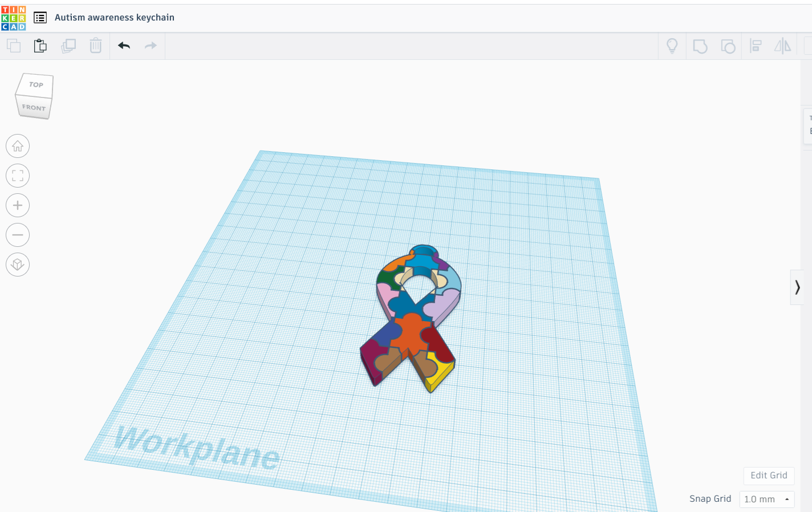
Task: Click the Mirror flip icon
Action: click(x=783, y=46)
